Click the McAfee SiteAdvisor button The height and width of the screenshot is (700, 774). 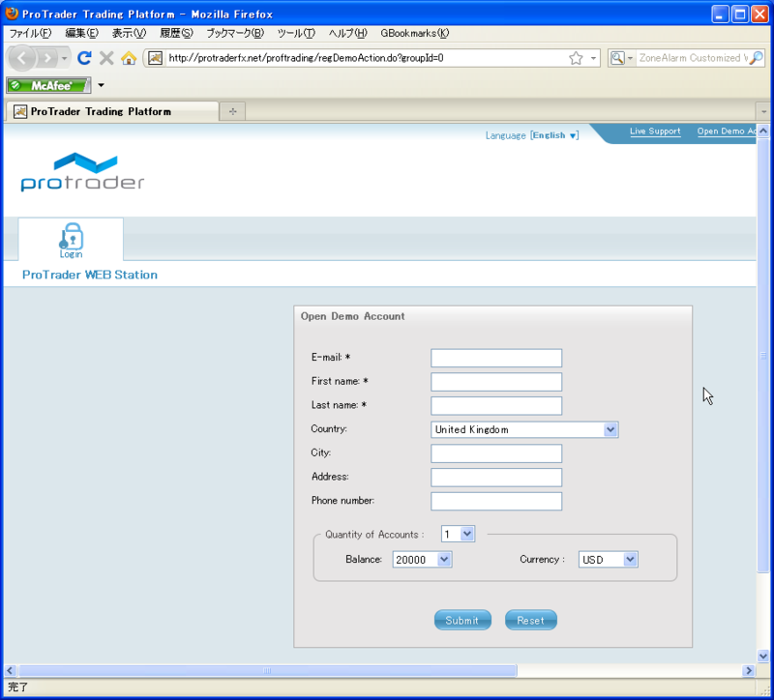48,85
